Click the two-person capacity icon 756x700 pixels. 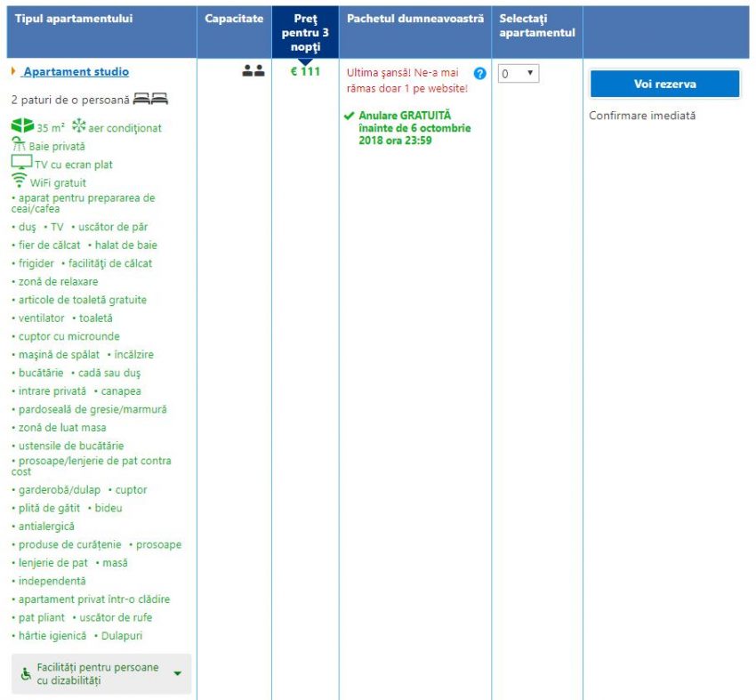pos(253,72)
